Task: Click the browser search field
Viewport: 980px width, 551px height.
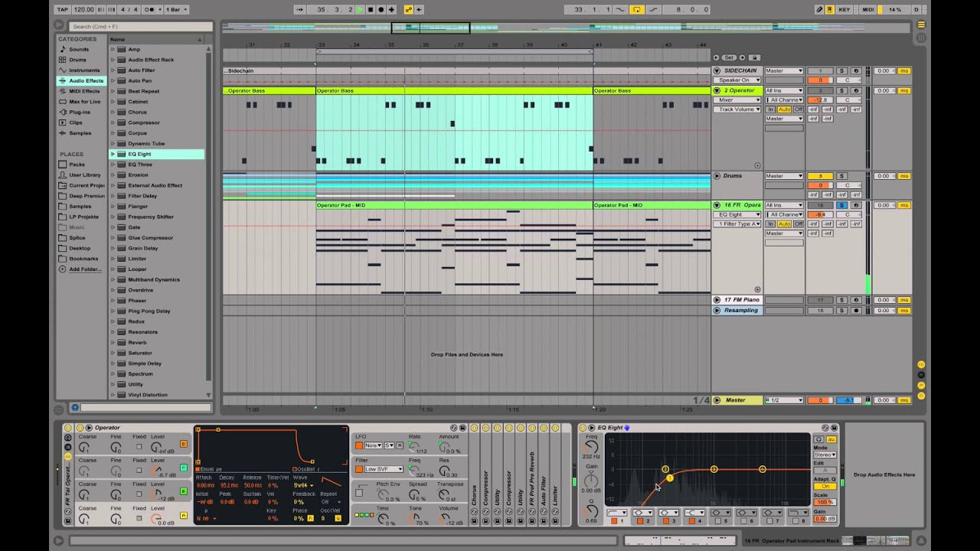Action: coord(141,27)
